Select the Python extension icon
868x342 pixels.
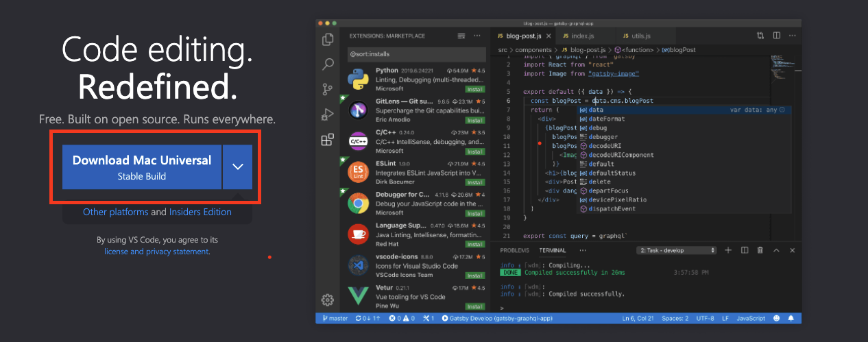359,80
